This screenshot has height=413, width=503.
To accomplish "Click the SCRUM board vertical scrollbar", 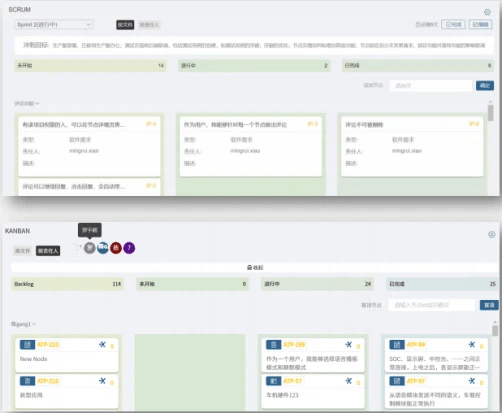I will pos(490,113).
